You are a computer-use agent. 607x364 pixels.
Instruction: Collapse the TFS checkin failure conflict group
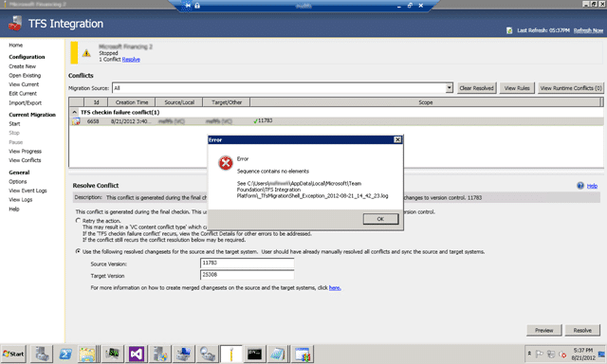coord(74,112)
